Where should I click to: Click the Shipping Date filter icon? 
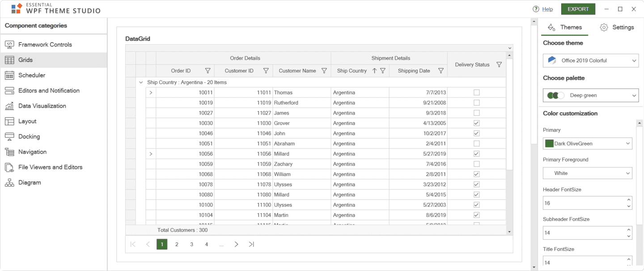coord(441,71)
